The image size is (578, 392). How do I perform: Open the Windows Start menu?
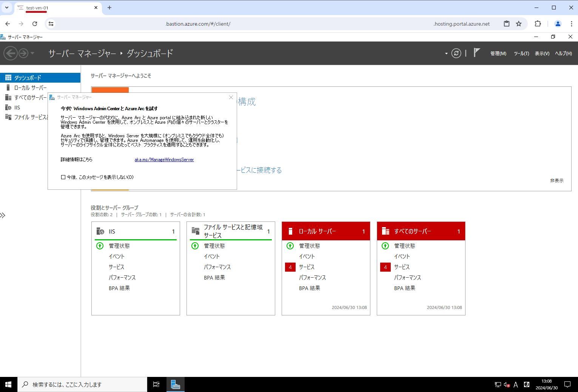(x=8, y=384)
